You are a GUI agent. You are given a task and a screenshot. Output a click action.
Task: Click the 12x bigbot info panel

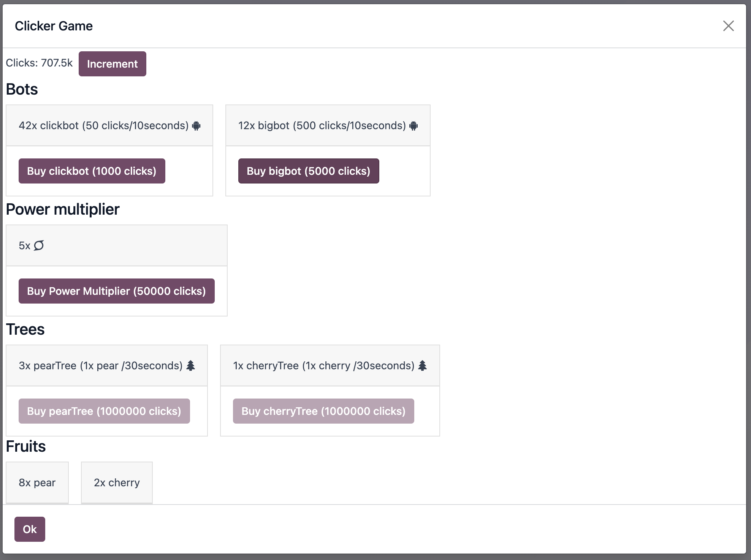tap(328, 125)
